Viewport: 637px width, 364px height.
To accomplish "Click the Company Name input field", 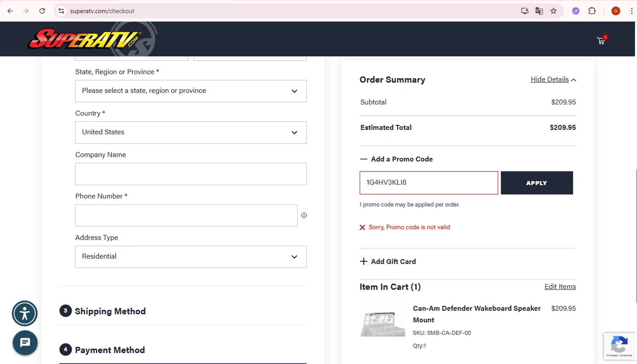I will coord(191,174).
